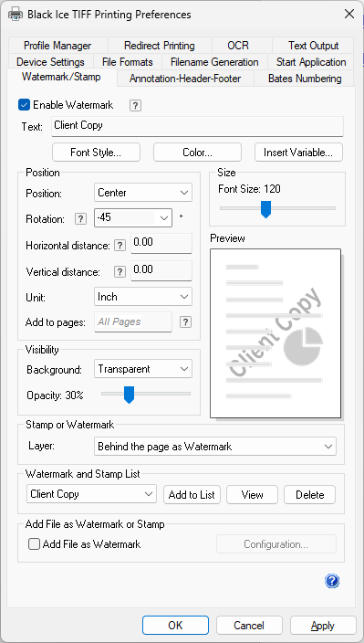364x643 pixels.
Task: Click Rotation help question mark icon
Action: coord(80,219)
